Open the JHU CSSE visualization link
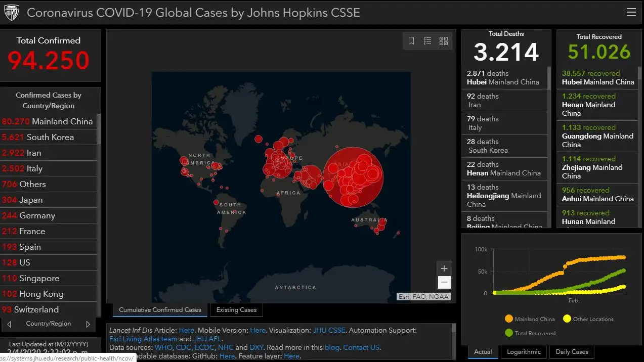The image size is (644, 362). coord(329,330)
